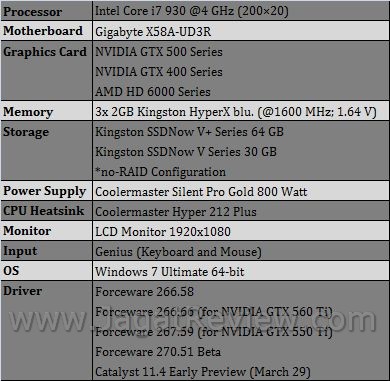Click the NVIDIA GTX 400 Series line
The image size is (390, 381).
click(x=159, y=72)
